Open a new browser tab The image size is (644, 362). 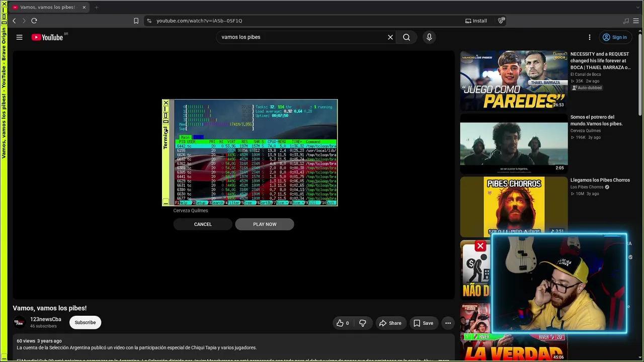(96, 7)
